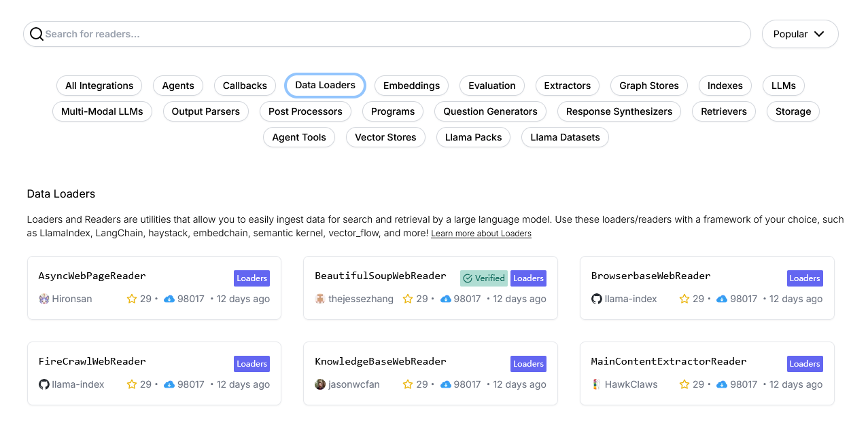Image resolution: width=868 pixels, height=423 pixels.
Task: Open the Learn more about Loaders link
Action: click(481, 234)
